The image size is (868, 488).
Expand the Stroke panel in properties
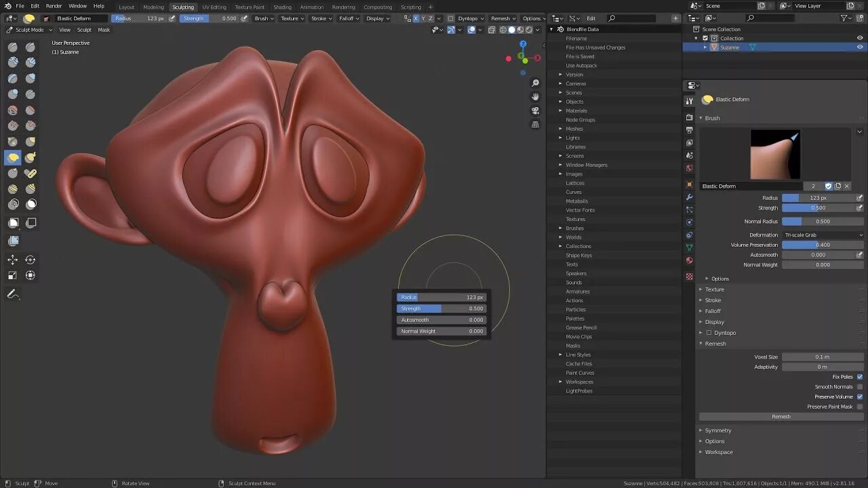click(713, 300)
